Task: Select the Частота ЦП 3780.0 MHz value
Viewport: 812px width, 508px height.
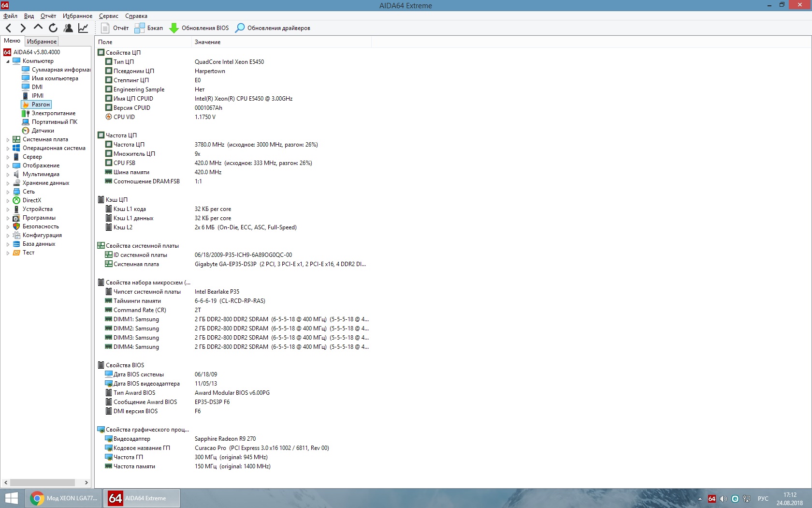Action: tap(256, 145)
